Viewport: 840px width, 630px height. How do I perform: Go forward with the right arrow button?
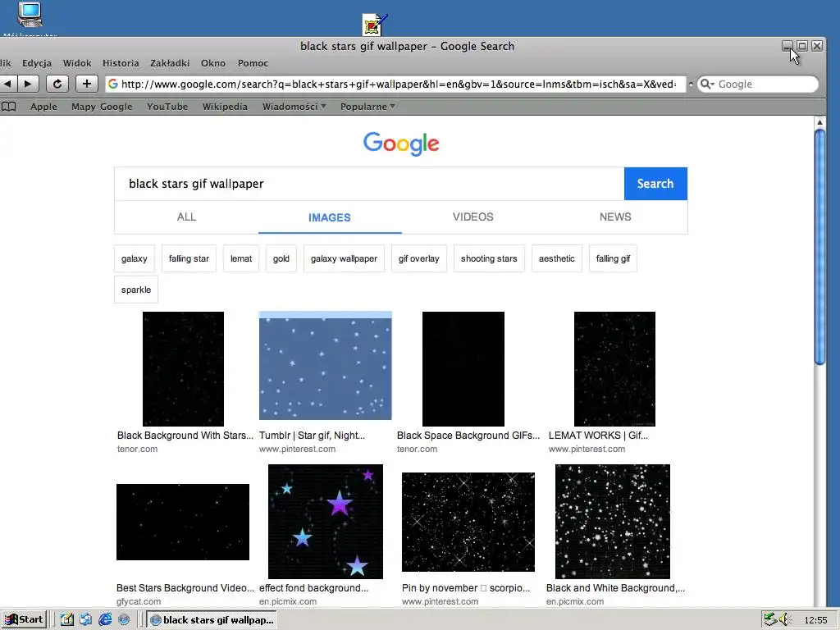point(28,84)
